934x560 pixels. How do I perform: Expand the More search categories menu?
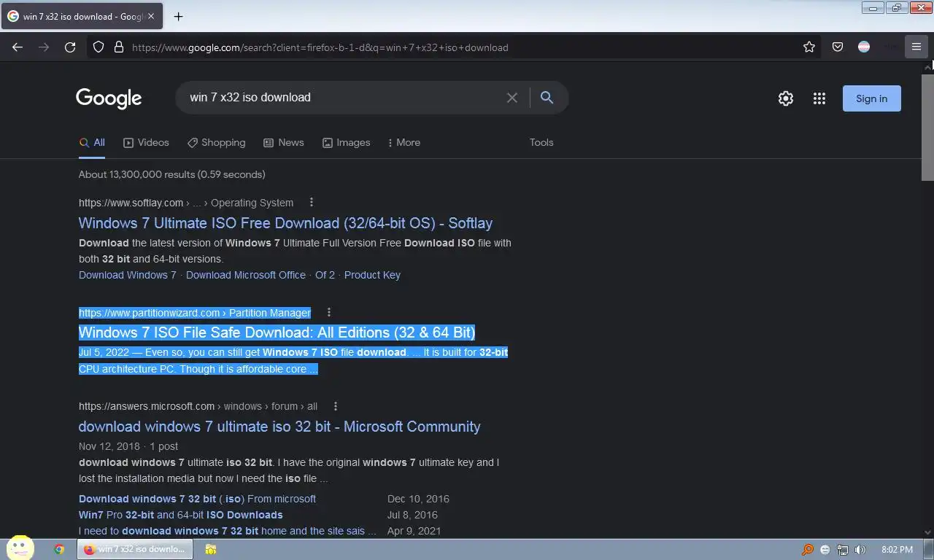tap(404, 143)
